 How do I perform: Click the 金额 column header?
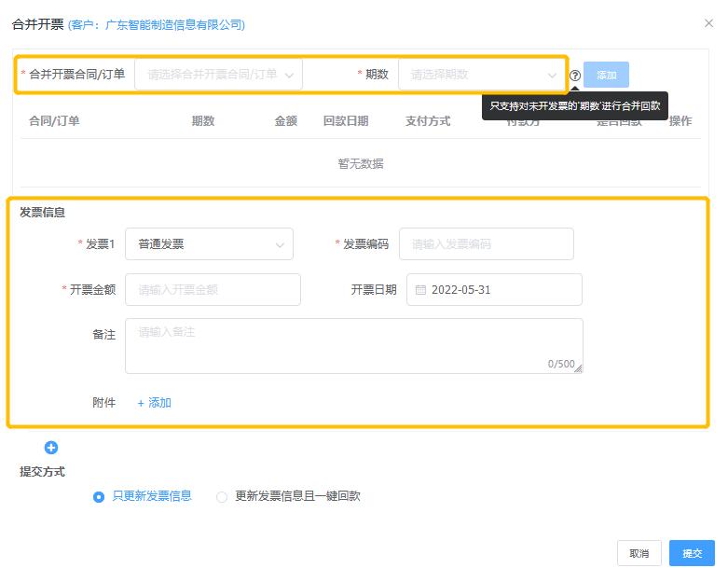pyautogui.click(x=285, y=120)
